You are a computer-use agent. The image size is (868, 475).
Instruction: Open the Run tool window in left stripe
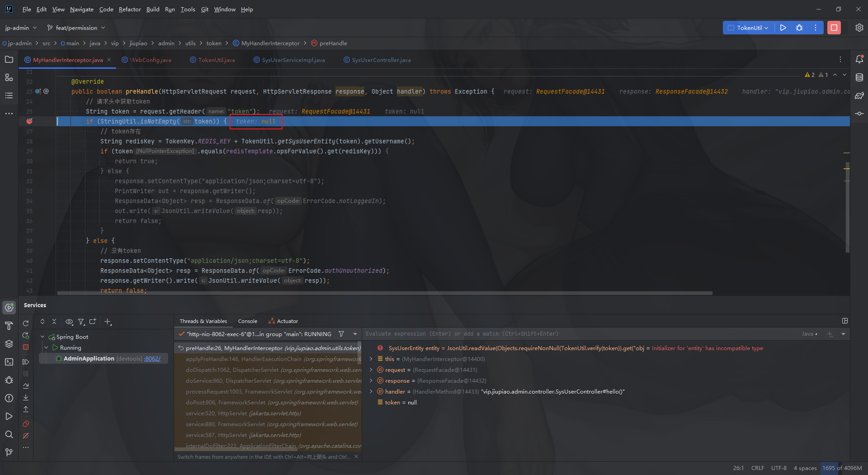pyautogui.click(x=9, y=416)
